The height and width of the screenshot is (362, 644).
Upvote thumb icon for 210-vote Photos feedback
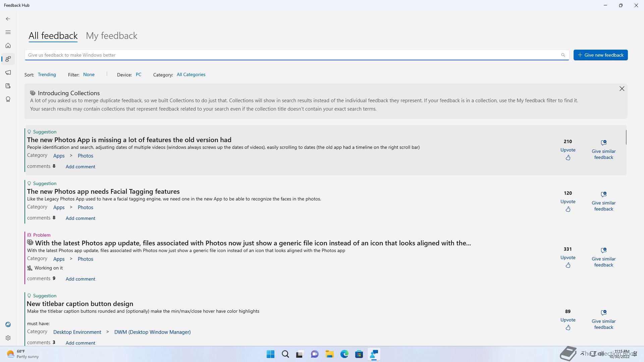(568, 158)
